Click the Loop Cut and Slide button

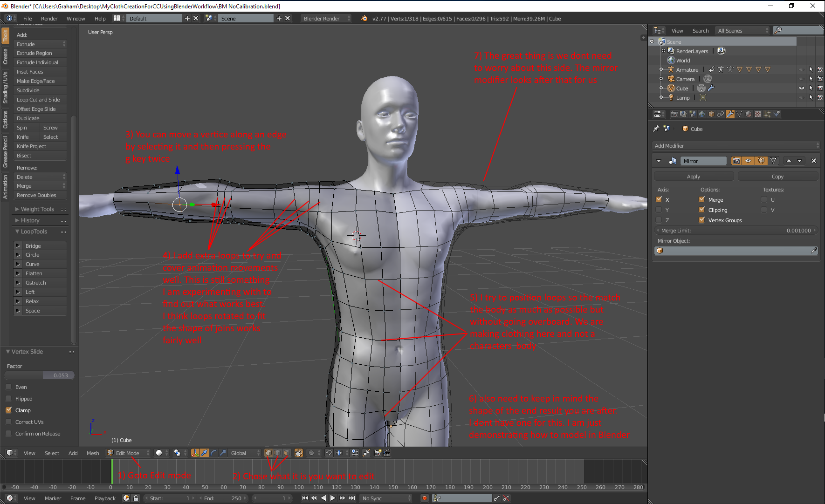pyautogui.click(x=40, y=100)
